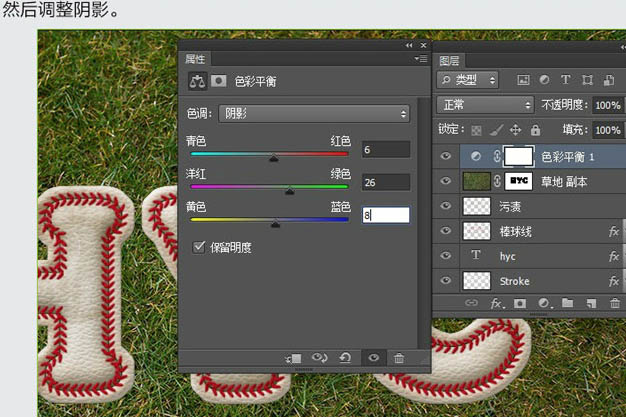Create new fill or adjustment layer icon
626x417 pixels.
point(545,304)
